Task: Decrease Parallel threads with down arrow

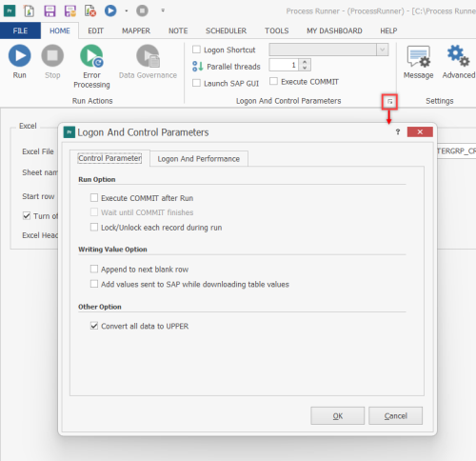Action: pos(305,68)
